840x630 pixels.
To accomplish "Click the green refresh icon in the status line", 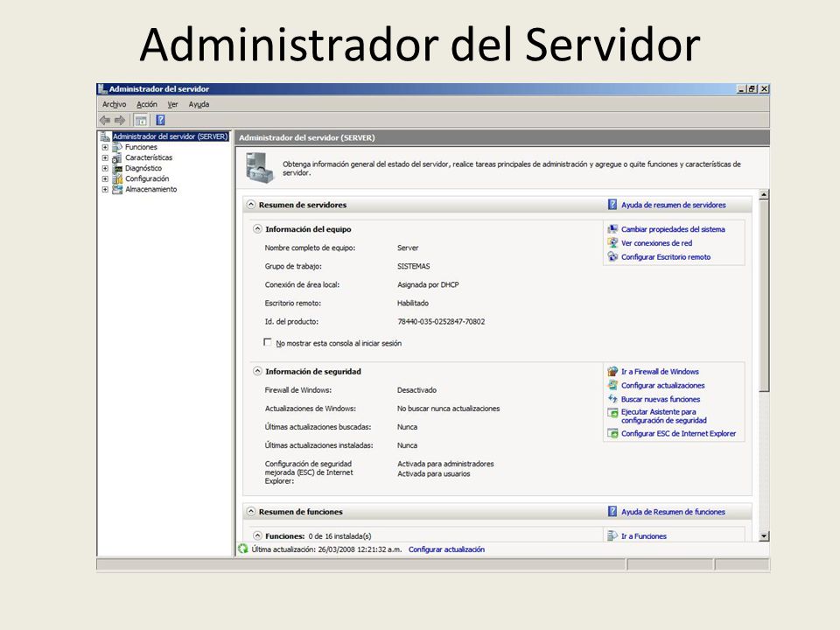I will [x=242, y=549].
